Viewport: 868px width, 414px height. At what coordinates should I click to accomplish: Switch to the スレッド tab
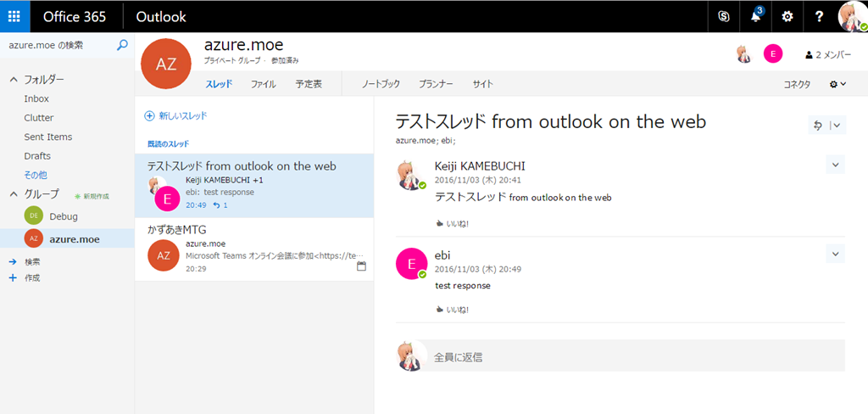tap(219, 84)
